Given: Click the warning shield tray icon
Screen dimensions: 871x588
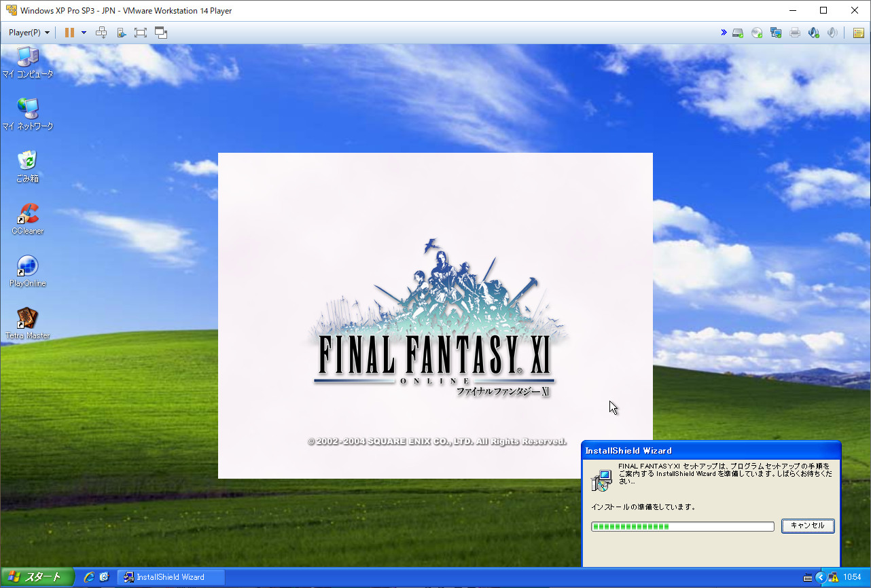Looking at the screenshot, I should [833, 577].
